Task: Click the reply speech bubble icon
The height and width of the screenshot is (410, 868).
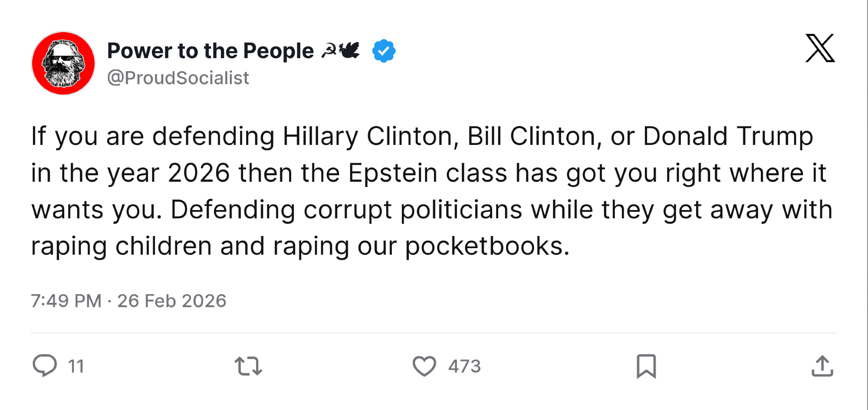Action: [45, 366]
